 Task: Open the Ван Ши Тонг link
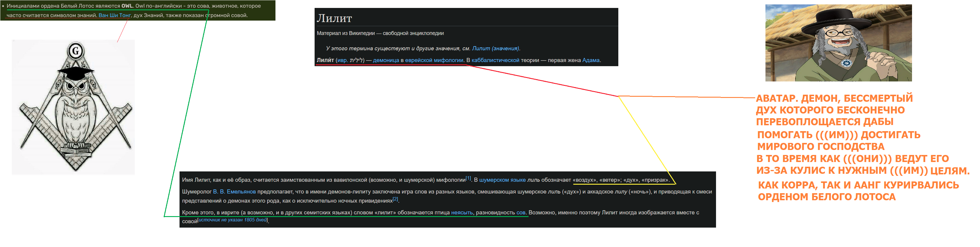[x=114, y=15]
